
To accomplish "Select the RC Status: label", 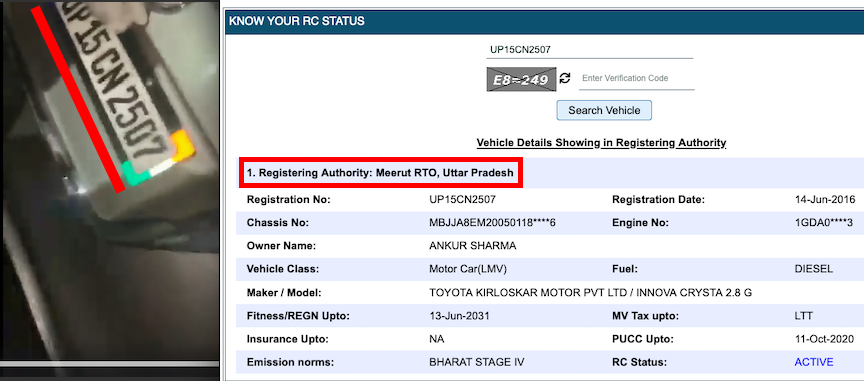I will 639,362.
